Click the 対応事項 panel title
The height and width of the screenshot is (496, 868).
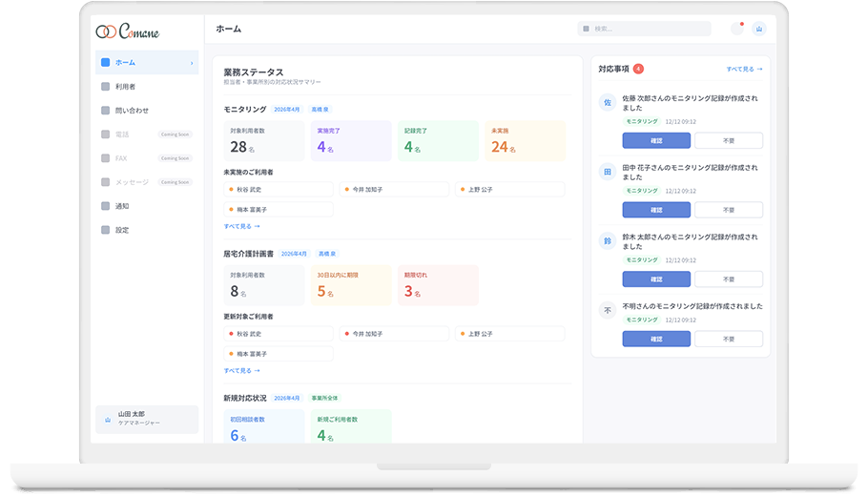tap(613, 69)
